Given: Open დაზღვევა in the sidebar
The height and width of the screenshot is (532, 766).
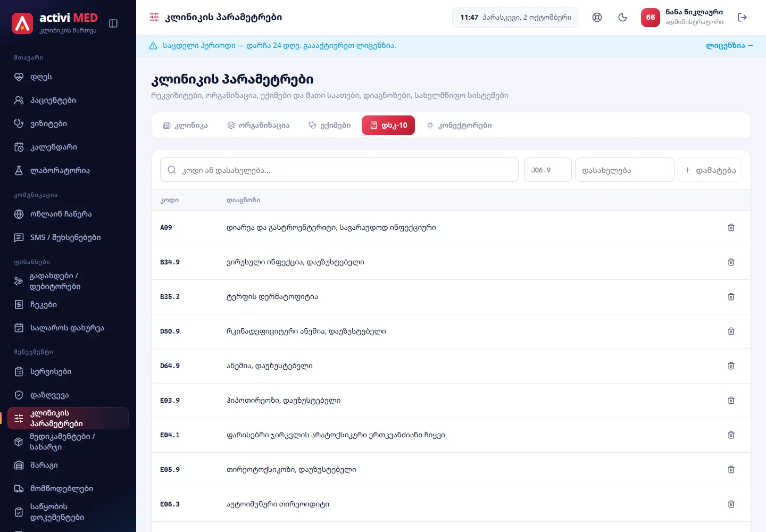Looking at the screenshot, I should (68, 395).
